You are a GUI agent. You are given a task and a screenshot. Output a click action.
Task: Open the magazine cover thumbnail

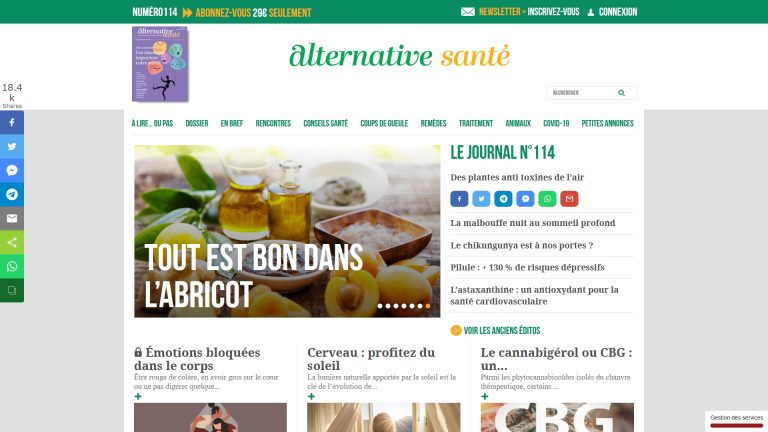pos(160,64)
